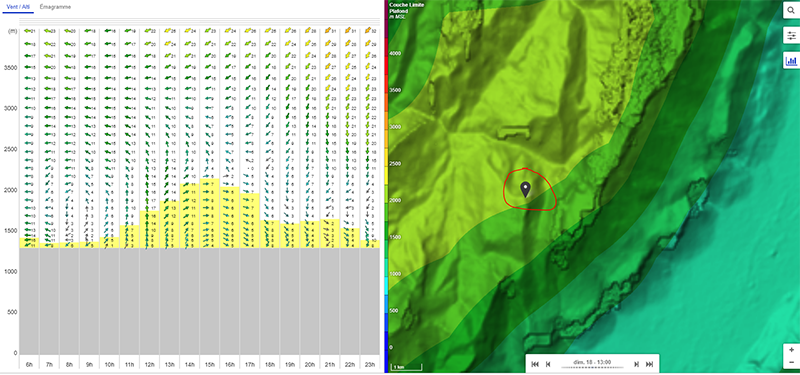
Task: Click the forecast time slider track
Action: tap(592, 368)
